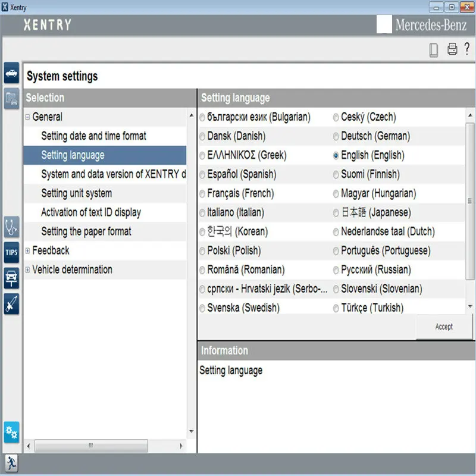Click the horizontal scrollbar left arrow
The width and height of the screenshot is (476, 476).
pyautogui.click(x=29, y=446)
